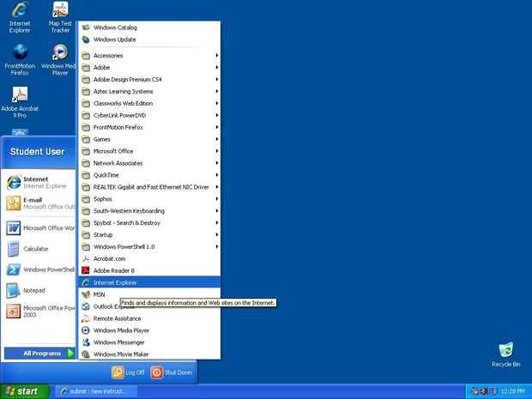Launch the FrontMotion Firefox desktop icon
This screenshot has height=399, width=532.
click(x=20, y=51)
